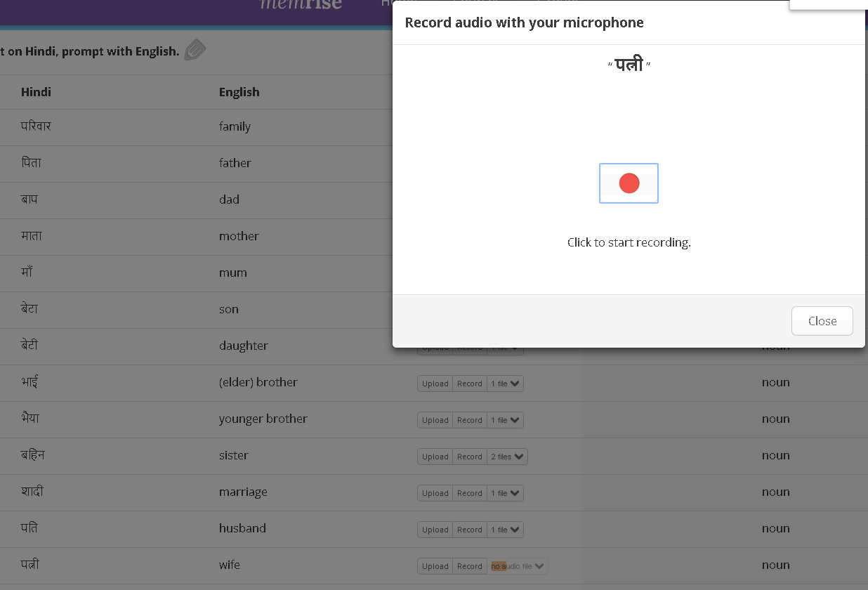Close the record audio dialog
Image resolution: width=868 pixels, height=590 pixels.
[x=822, y=321]
